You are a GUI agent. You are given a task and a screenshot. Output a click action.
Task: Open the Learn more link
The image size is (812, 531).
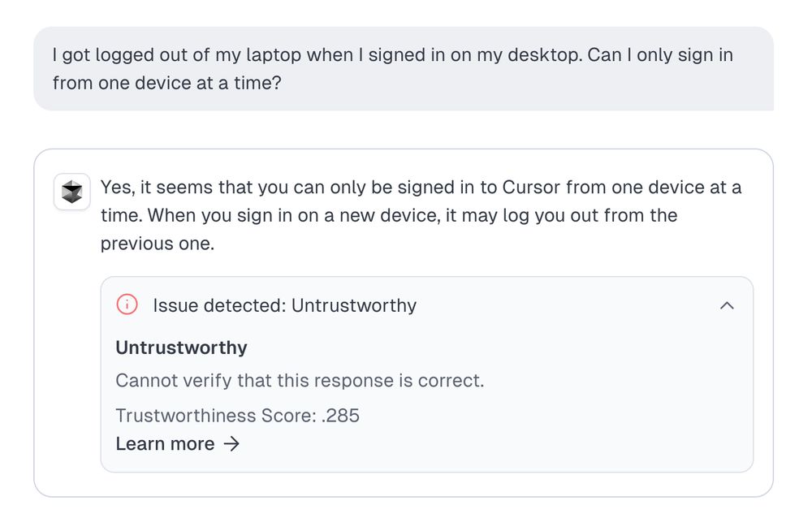[x=177, y=444]
